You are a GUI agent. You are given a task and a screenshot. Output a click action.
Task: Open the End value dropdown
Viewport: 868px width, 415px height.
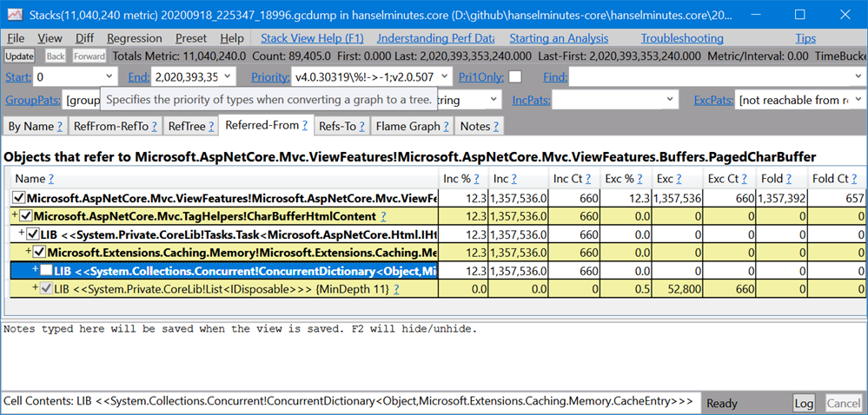click(x=228, y=77)
